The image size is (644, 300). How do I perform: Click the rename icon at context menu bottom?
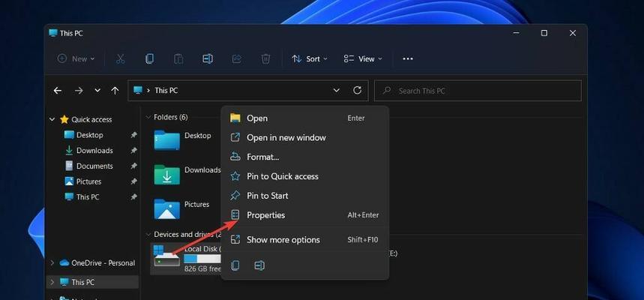click(x=259, y=265)
